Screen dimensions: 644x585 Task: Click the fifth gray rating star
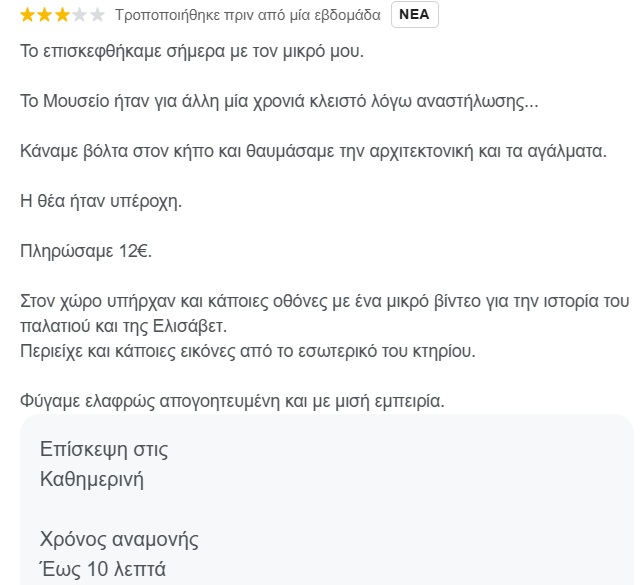[96, 15]
